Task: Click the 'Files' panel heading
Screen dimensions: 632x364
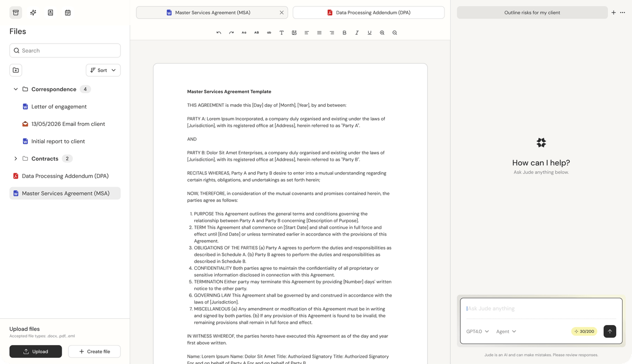Action: pyautogui.click(x=18, y=32)
